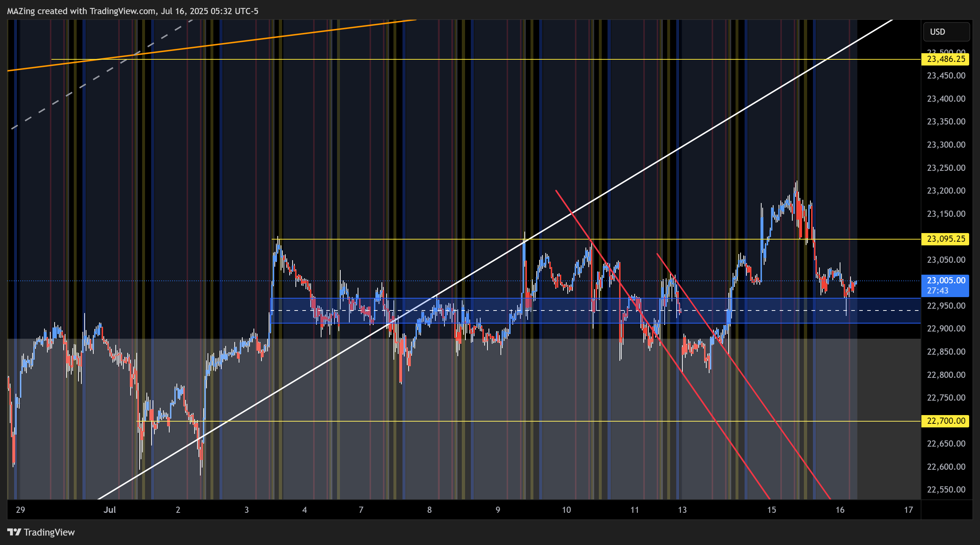This screenshot has width=980, height=545.
Task: Click the 22,550.00 price axis tick
Action: click(946, 490)
